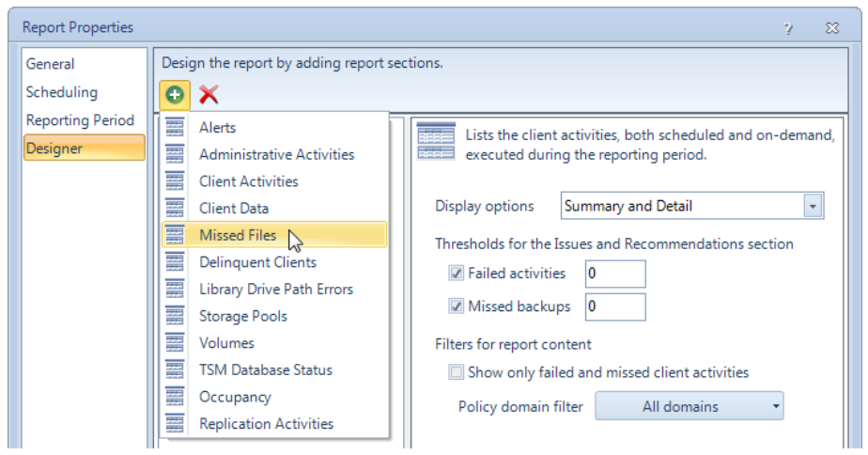Click the table icon beside Occupancy

[175, 397]
